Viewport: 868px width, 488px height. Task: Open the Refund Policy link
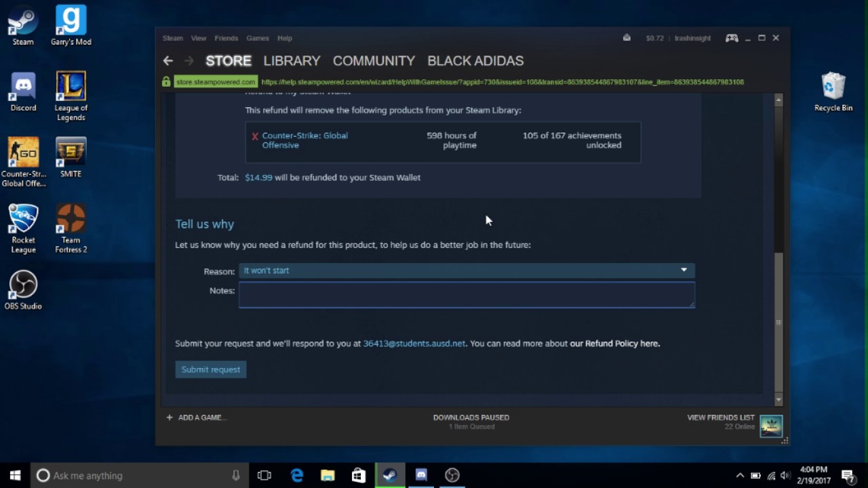click(614, 344)
